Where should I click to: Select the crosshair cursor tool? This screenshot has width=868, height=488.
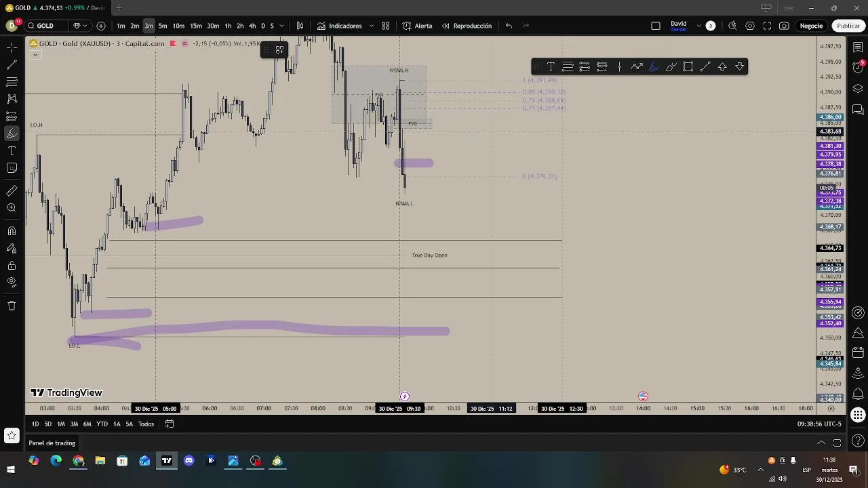12,47
